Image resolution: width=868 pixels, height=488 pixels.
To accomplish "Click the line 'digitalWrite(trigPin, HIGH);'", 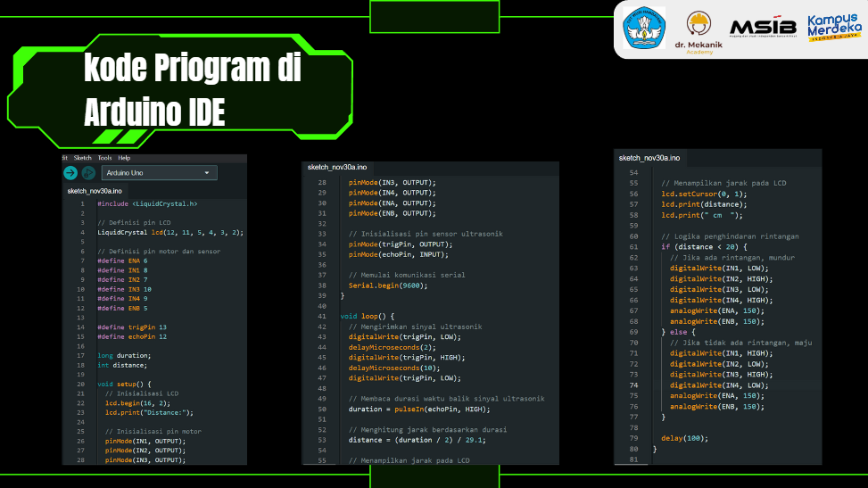I will pyautogui.click(x=407, y=358).
